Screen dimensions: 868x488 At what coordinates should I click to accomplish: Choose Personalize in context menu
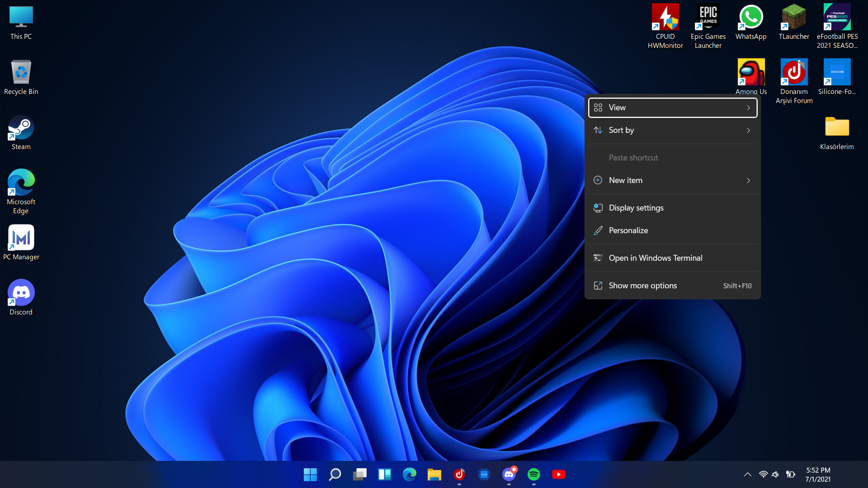[673, 230]
